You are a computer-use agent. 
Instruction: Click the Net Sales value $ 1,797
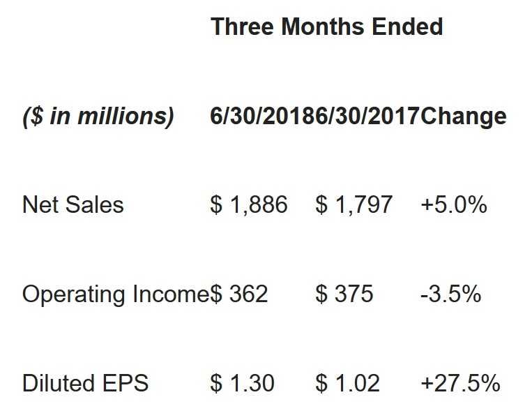[354, 205]
